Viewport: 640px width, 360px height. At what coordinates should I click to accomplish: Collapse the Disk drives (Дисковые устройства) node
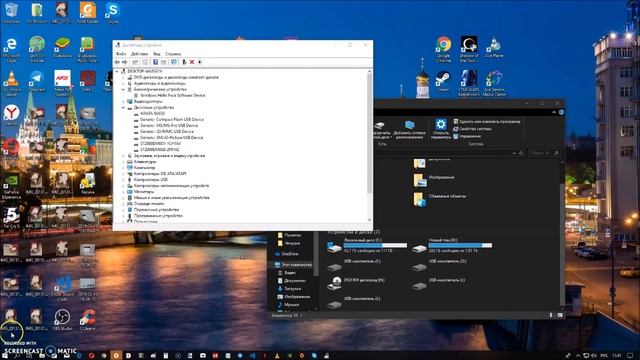click(x=123, y=107)
